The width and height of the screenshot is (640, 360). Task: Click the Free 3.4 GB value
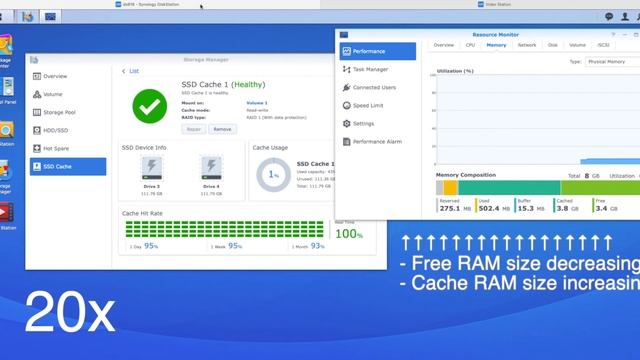pos(606,209)
